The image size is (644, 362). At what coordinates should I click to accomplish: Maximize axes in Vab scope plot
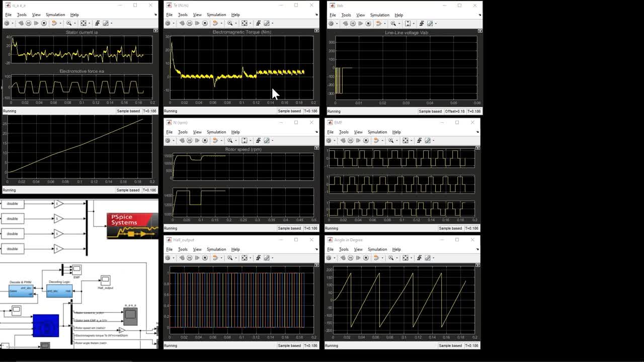click(480, 31)
